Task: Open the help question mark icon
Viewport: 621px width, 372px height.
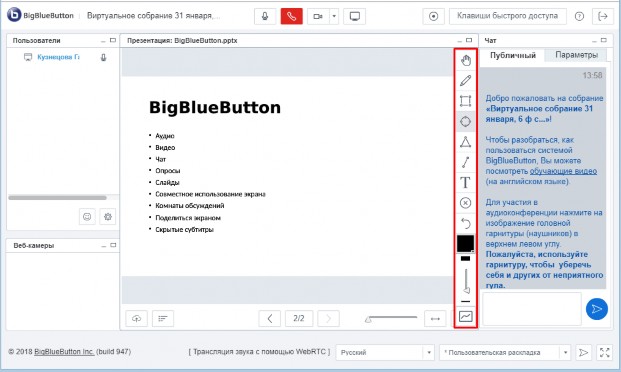Action: point(579,16)
